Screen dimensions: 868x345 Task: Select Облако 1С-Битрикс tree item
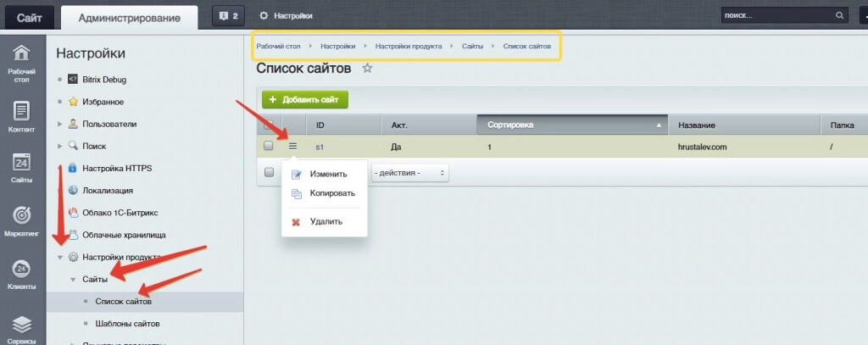(x=120, y=213)
